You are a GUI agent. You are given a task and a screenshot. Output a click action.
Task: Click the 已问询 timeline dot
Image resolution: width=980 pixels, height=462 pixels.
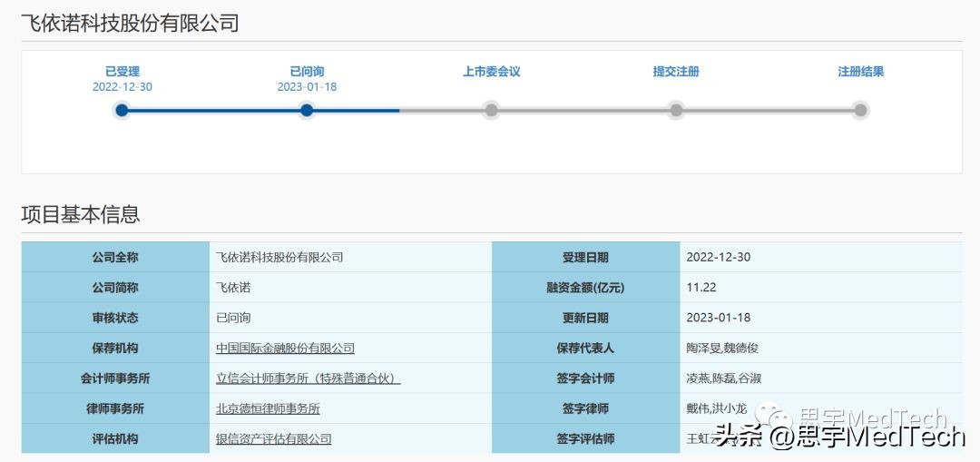tap(307, 111)
